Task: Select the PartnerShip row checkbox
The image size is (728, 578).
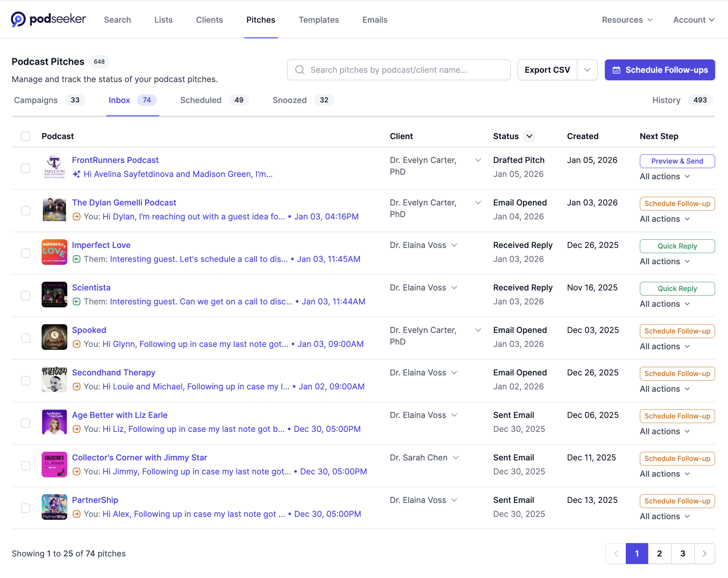Action: [x=26, y=508]
